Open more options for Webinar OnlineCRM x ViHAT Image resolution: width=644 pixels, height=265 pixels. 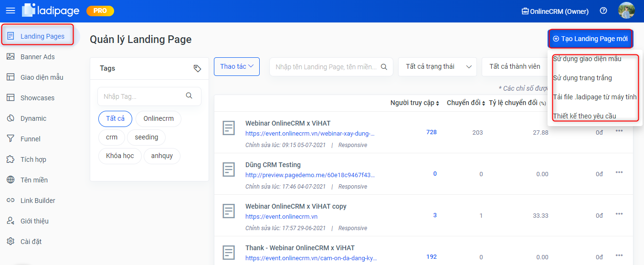pyautogui.click(x=619, y=131)
